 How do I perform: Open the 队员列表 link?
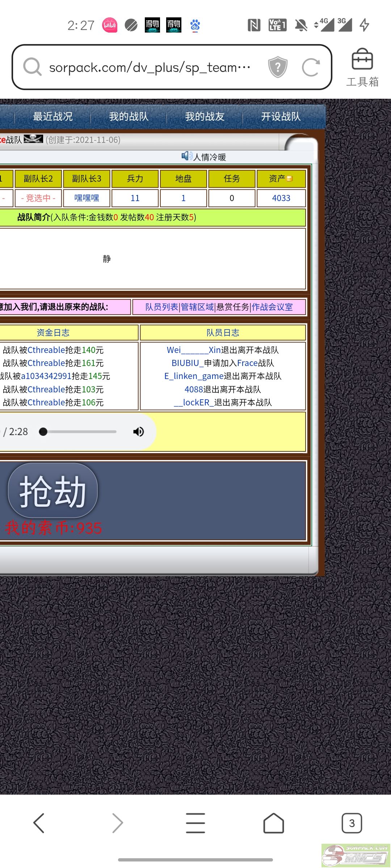click(x=161, y=307)
